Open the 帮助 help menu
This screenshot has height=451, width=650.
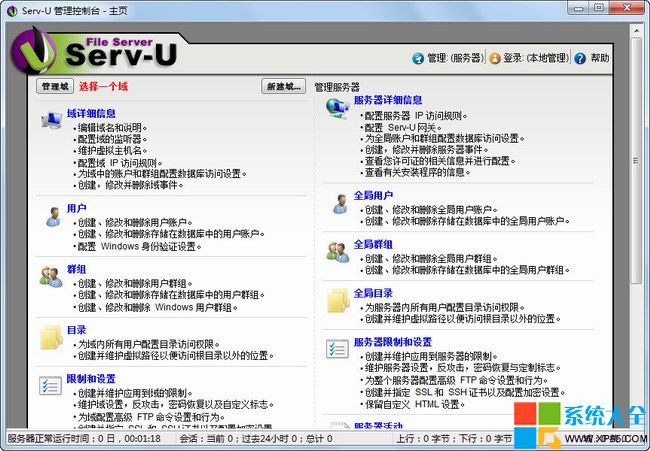(591, 59)
